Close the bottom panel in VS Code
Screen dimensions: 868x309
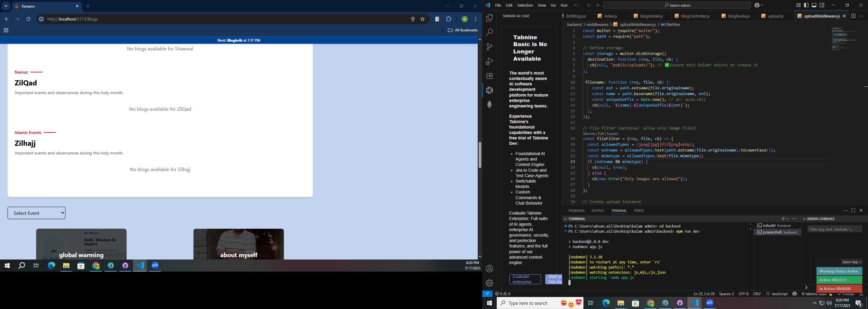[861, 211]
